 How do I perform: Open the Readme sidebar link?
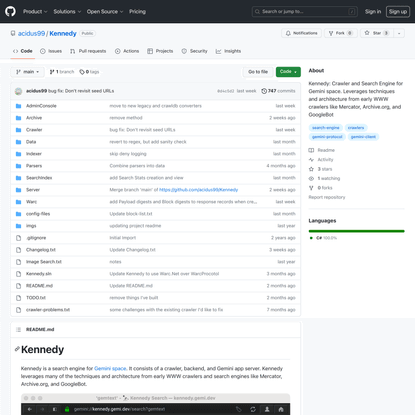[x=322, y=150]
